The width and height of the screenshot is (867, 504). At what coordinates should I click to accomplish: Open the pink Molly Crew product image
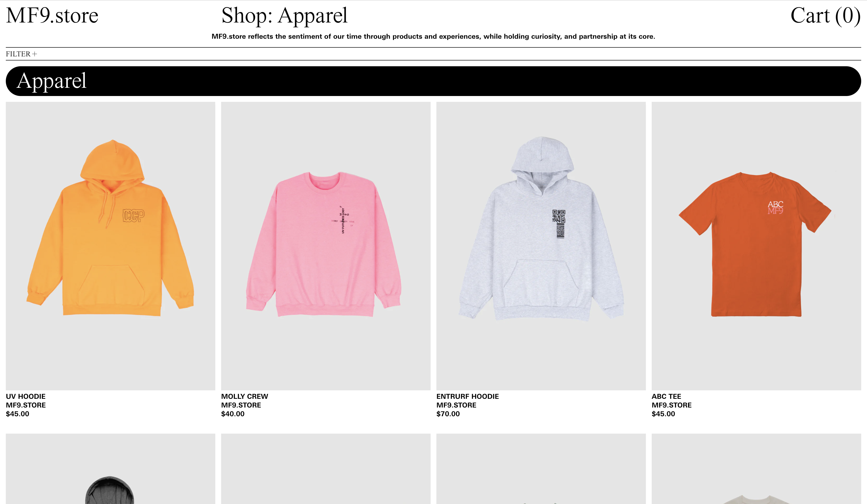tap(326, 246)
